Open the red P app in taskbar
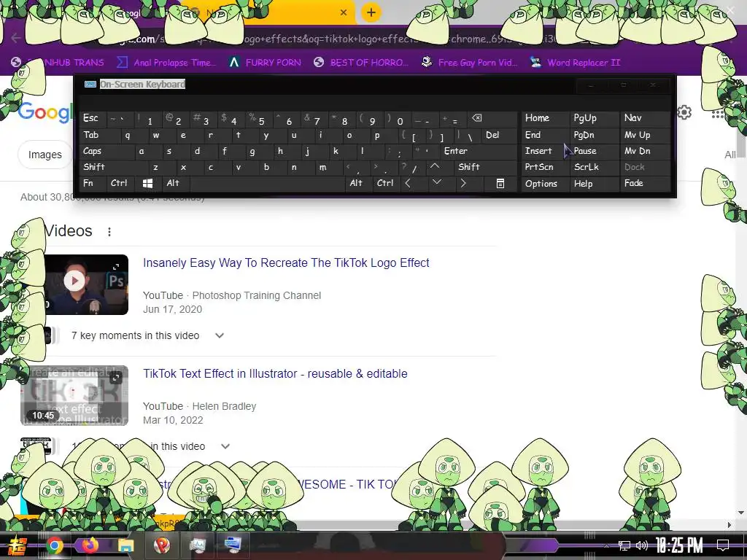The image size is (747, 560). pos(161,545)
